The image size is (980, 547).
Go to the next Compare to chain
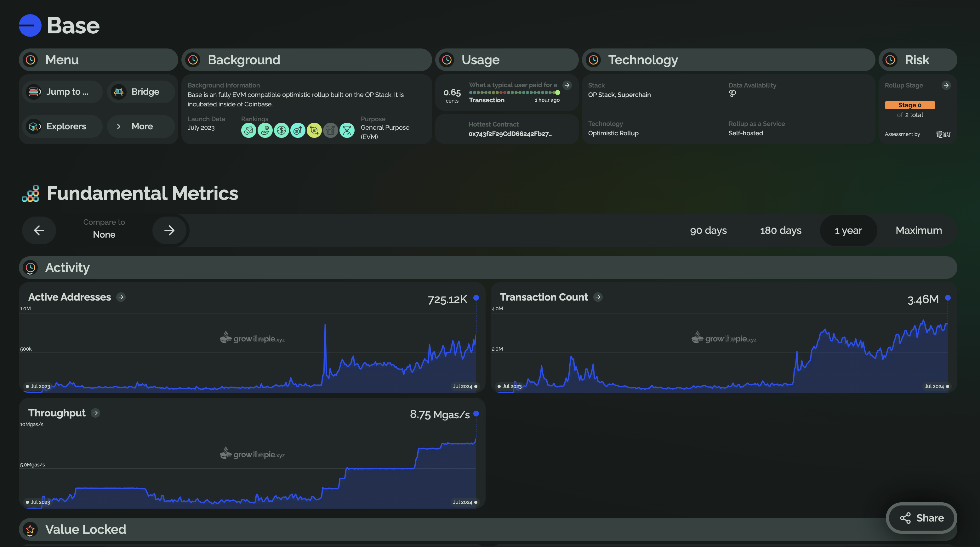(x=169, y=230)
